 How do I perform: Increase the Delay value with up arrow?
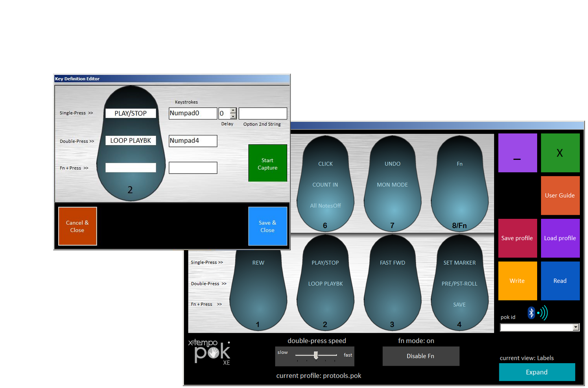tap(233, 110)
